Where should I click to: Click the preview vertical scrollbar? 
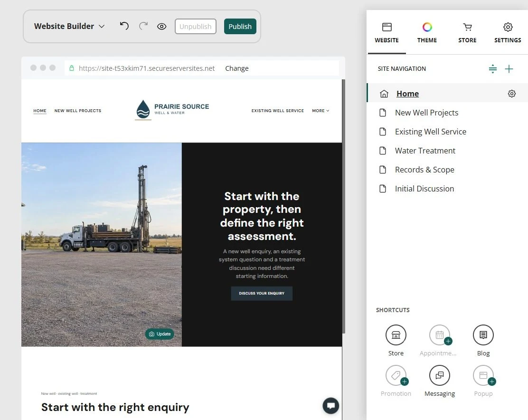click(343, 206)
